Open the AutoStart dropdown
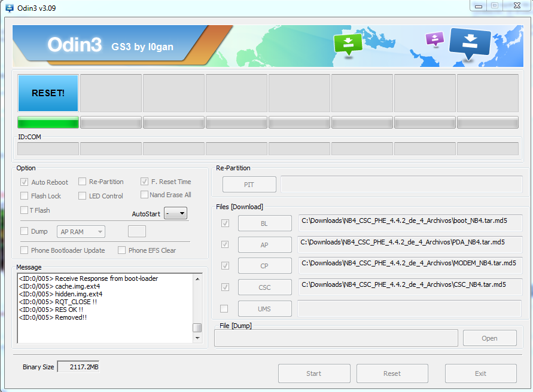The image size is (533, 392). pyautogui.click(x=175, y=213)
